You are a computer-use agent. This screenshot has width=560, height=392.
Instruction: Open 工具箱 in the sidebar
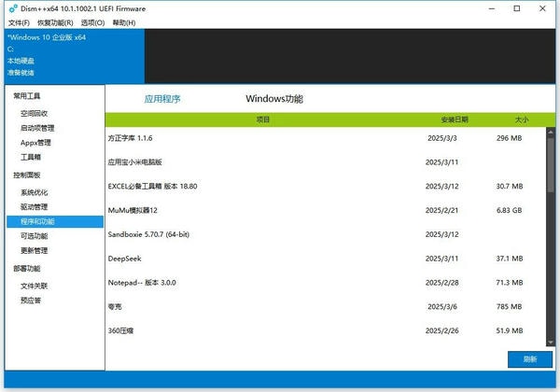pos(31,157)
